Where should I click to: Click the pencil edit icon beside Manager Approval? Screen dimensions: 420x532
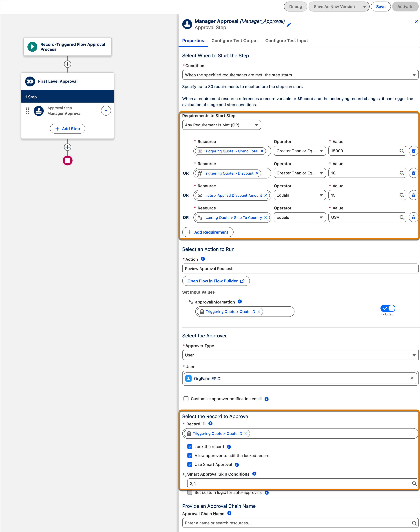pyautogui.click(x=289, y=25)
